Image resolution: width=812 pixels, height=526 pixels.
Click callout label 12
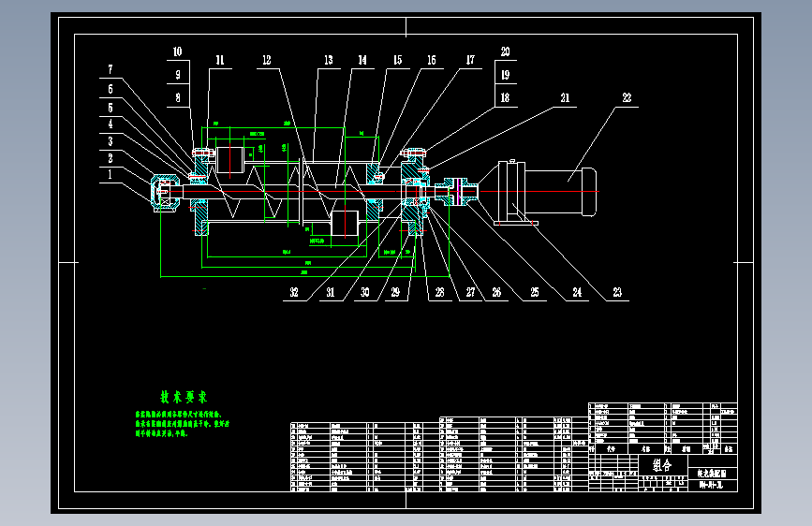pos(267,60)
